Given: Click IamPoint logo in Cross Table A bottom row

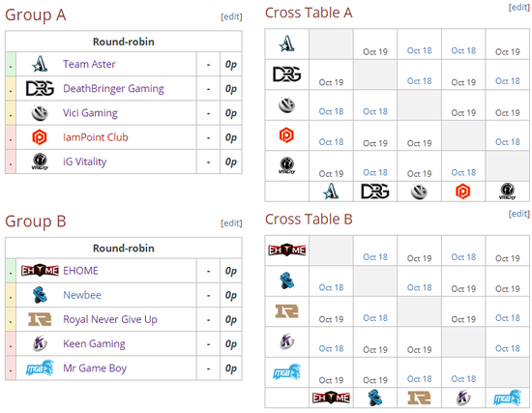Looking at the screenshot, I should click(463, 192).
